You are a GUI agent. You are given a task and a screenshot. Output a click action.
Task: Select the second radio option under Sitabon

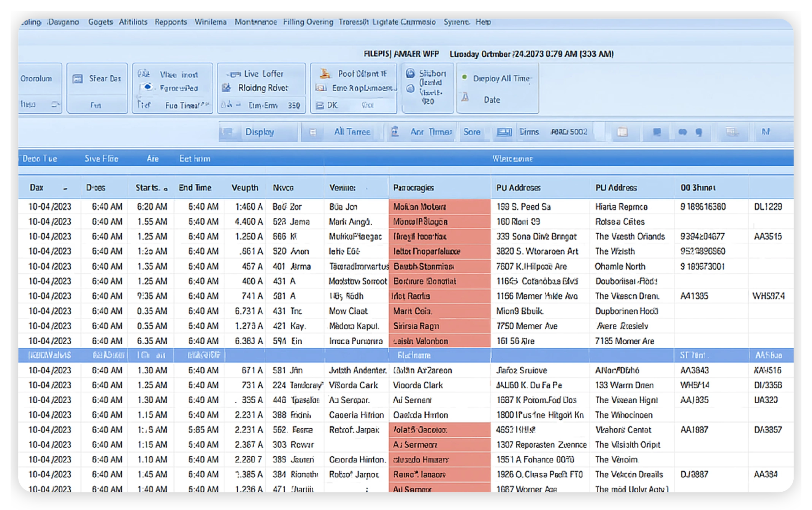[410, 89]
